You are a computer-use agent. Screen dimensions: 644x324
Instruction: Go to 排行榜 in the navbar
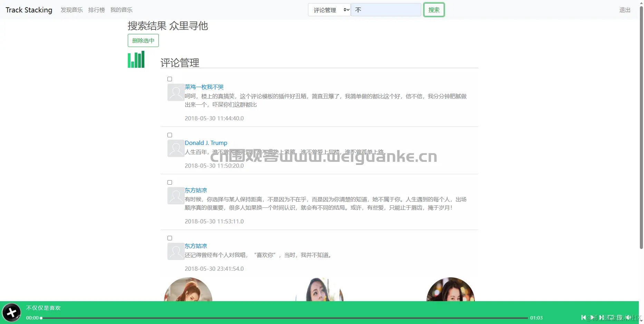[x=97, y=10]
